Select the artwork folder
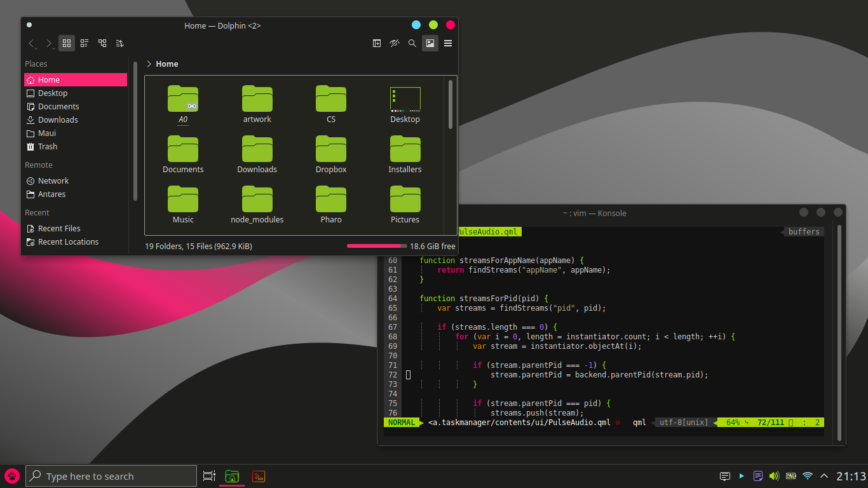 (257, 105)
